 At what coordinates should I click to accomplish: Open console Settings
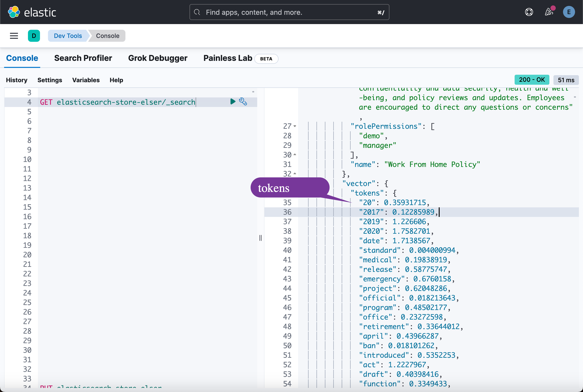(50, 80)
